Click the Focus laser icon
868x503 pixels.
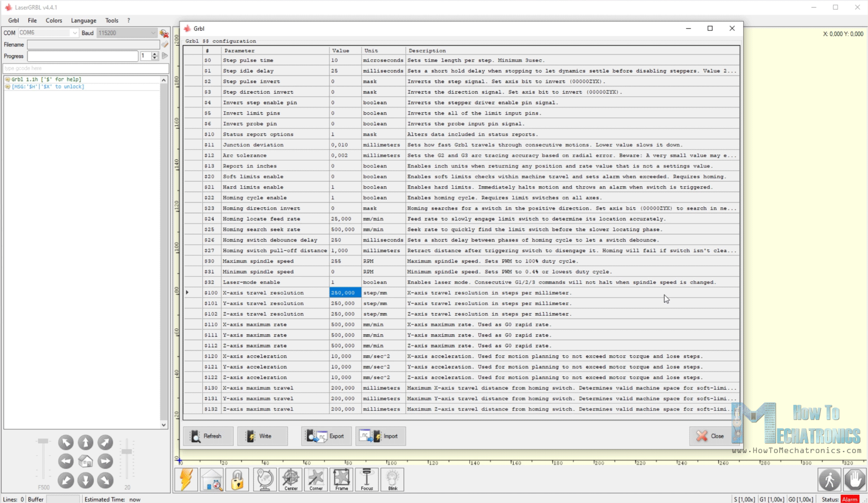coord(367,479)
